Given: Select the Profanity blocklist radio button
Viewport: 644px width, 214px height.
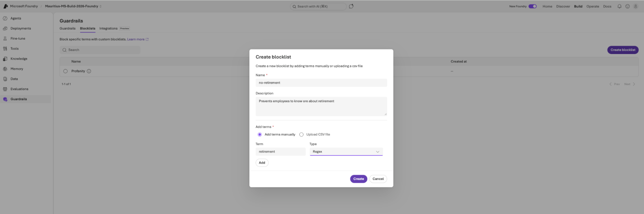Looking at the screenshot, I should (65, 71).
